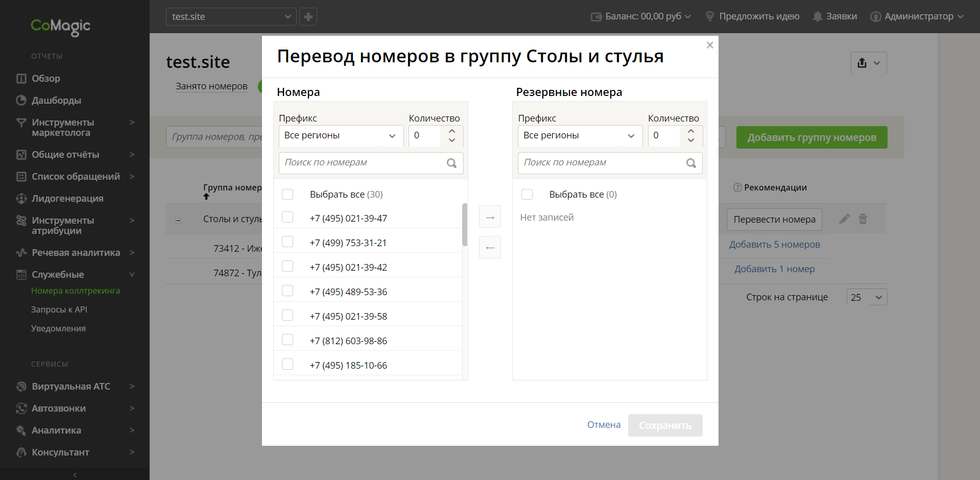This screenshot has width=980, height=480.
Task: Decrease Количество in Резервные номера panel
Action: 691,140
